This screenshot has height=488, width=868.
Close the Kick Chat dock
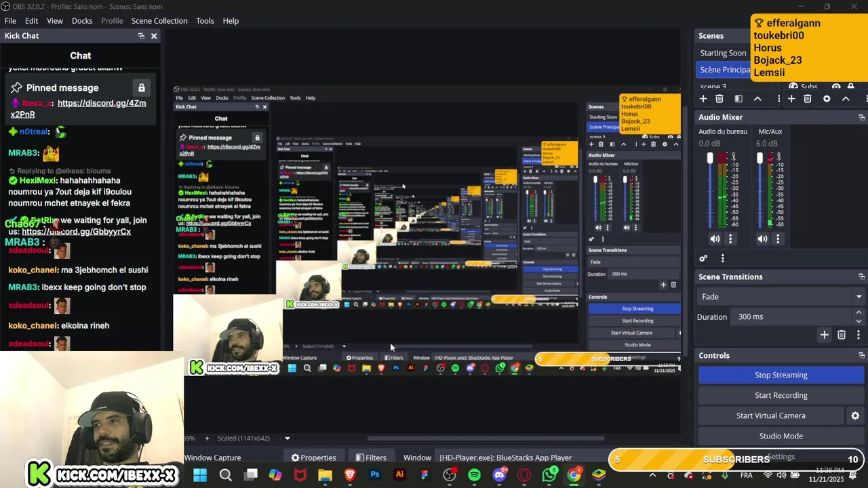pos(154,36)
